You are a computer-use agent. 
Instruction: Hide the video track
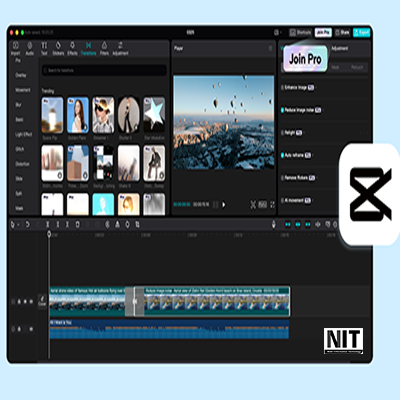(25, 302)
